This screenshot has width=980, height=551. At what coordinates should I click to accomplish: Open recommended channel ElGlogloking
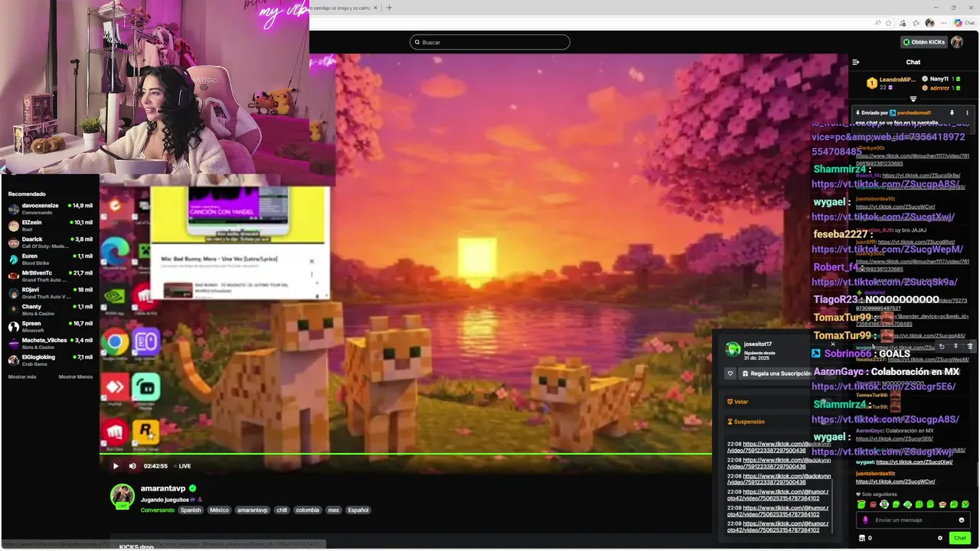pyautogui.click(x=50, y=360)
